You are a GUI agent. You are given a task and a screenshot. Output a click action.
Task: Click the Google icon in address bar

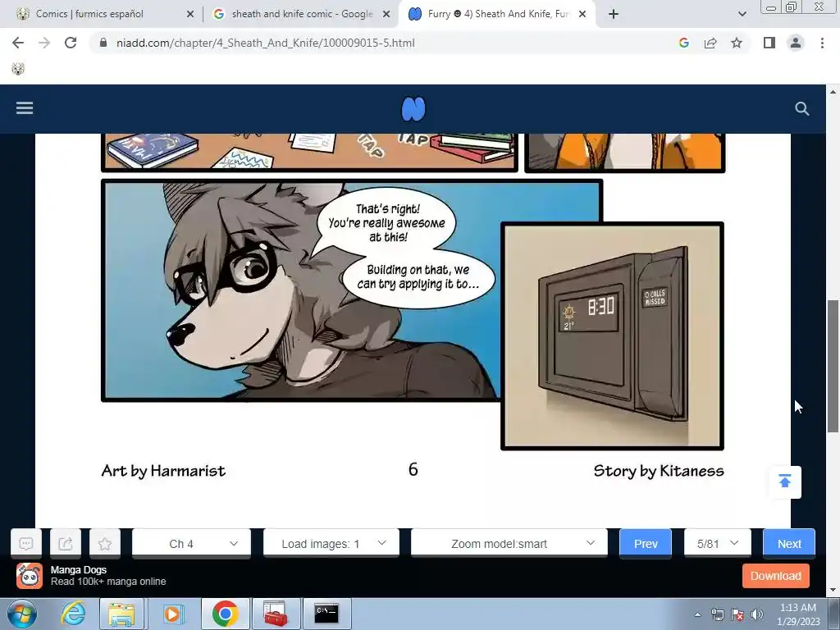click(x=683, y=43)
